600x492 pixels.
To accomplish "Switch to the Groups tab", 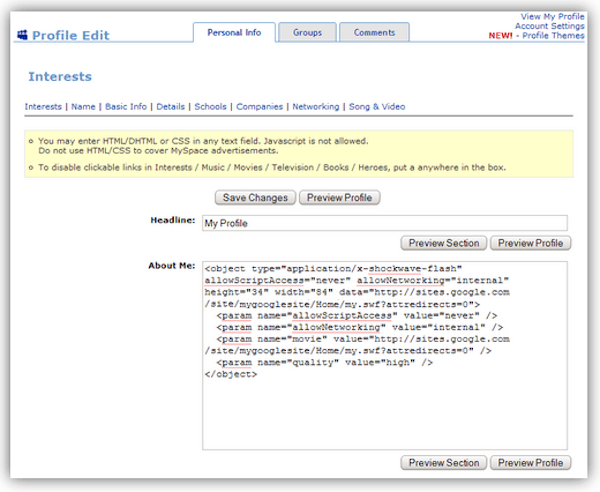I will tap(307, 33).
